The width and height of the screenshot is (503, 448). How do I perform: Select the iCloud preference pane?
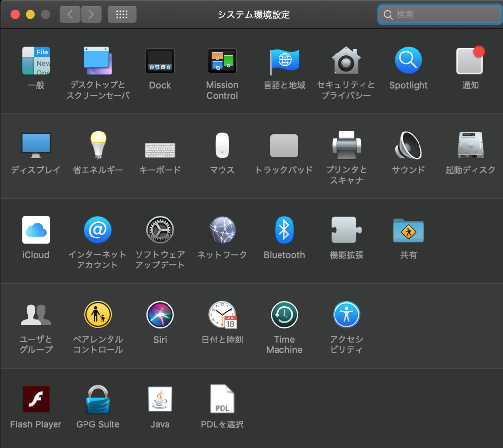click(36, 230)
